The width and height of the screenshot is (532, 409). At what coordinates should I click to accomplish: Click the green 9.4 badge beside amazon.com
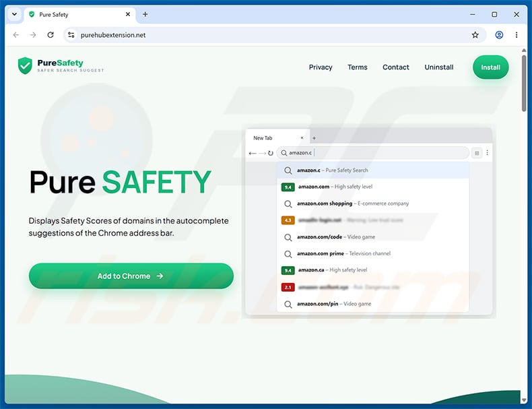tap(288, 187)
